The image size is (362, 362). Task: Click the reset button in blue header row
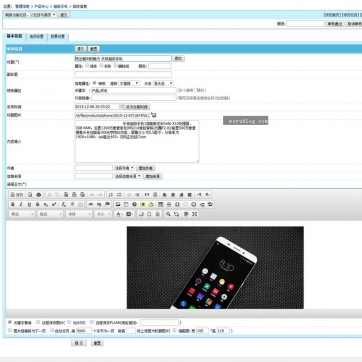coord(94,49)
